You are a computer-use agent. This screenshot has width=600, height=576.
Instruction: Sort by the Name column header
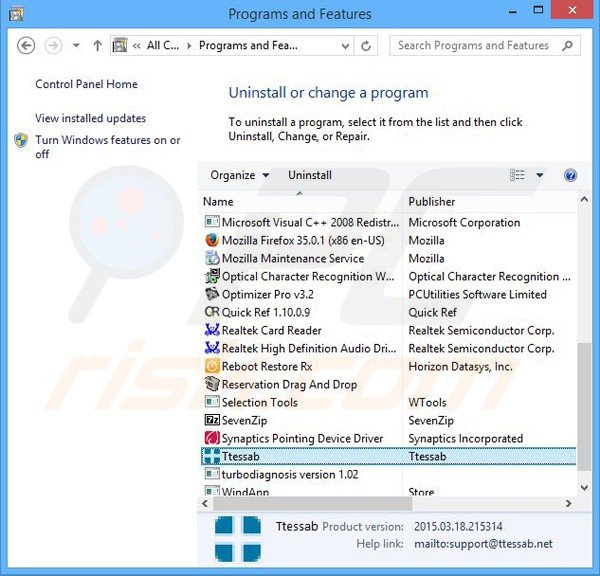[301, 202]
